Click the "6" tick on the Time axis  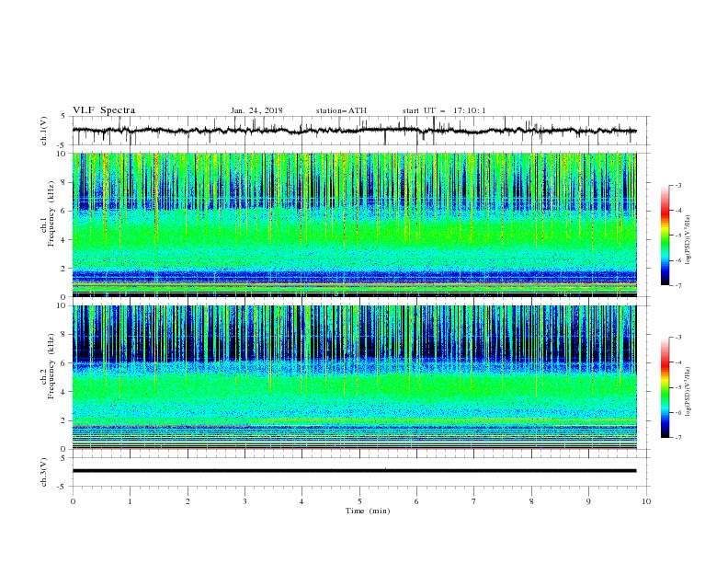coord(417,501)
